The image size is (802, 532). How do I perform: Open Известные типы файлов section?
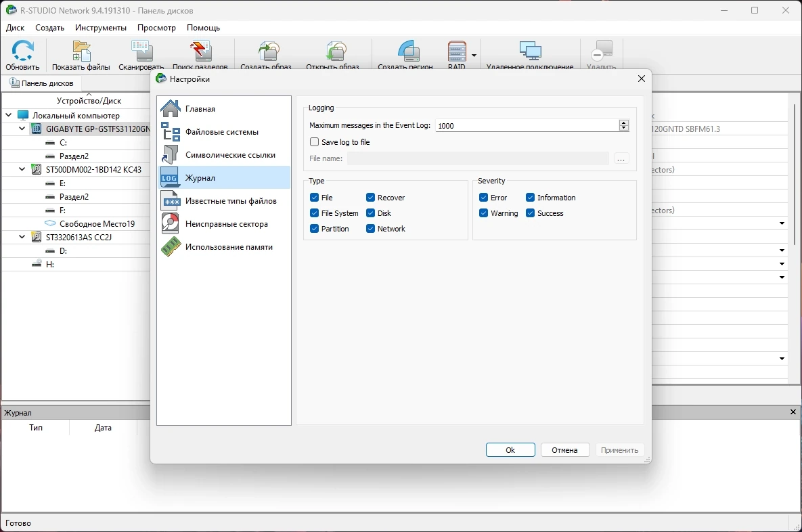224,200
